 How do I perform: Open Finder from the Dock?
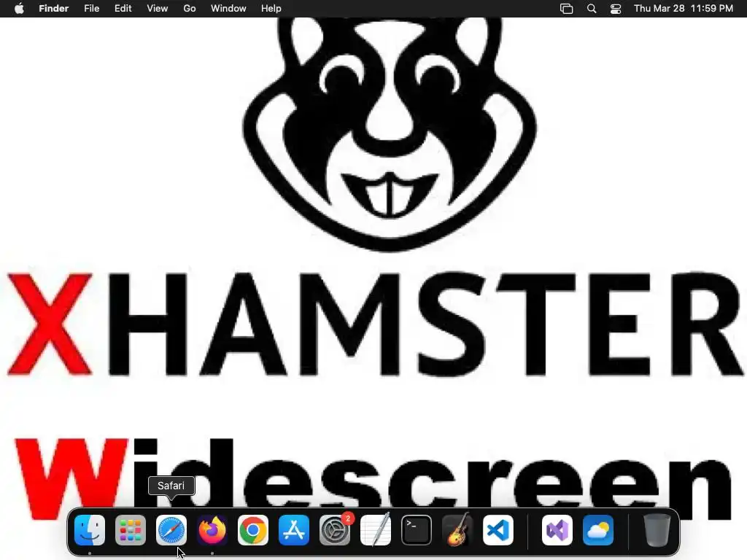coord(90,530)
